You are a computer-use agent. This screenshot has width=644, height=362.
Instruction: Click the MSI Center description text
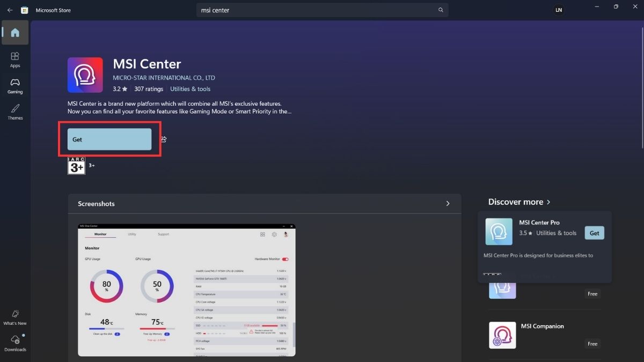pyautogui.click(x=180, y=107)
